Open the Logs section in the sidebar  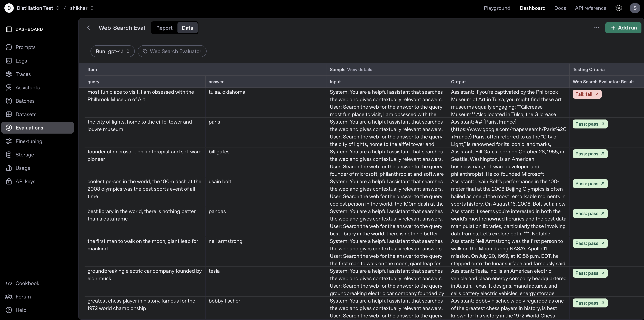21,61
